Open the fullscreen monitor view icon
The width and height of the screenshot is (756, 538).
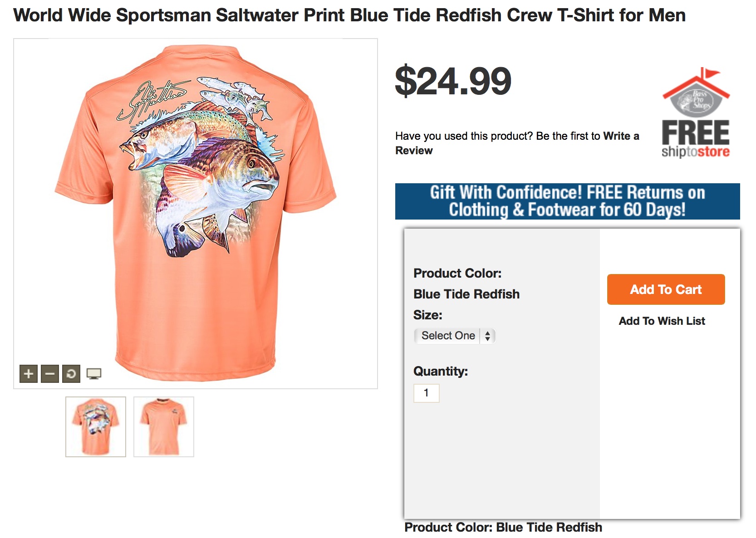tap(94, 374)
